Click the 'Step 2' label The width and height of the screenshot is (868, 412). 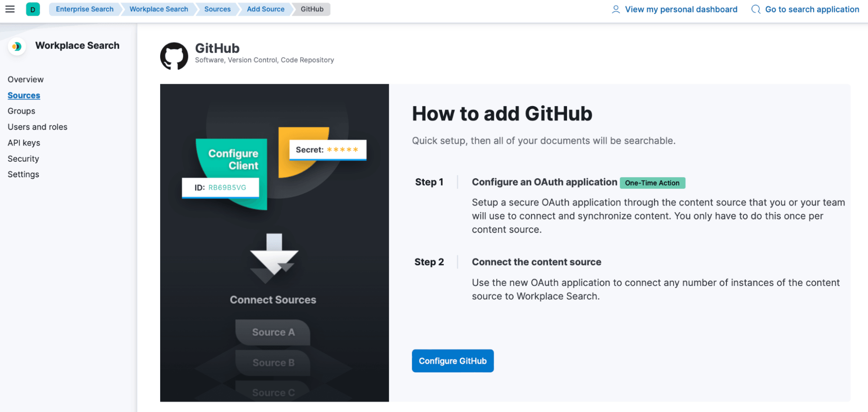(429, 262)
